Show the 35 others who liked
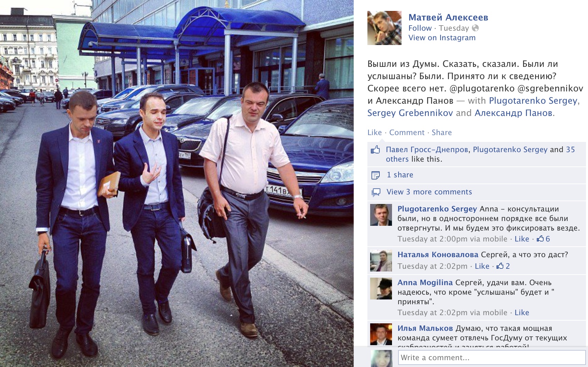Image resolution: width=588 pixels, height=367 pixels. [480, 154]
